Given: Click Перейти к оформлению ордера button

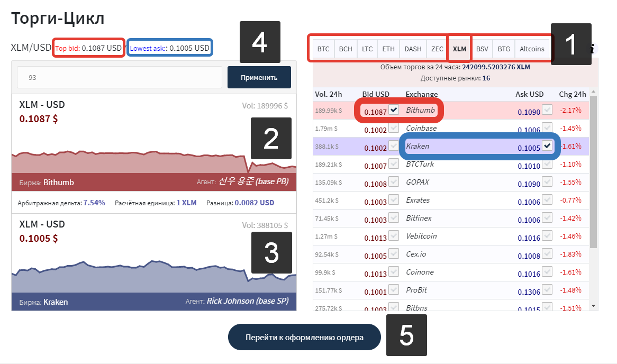Looking at the screenshot, I should (305, 337).
